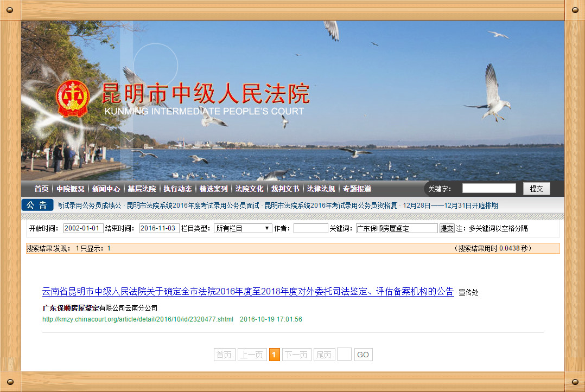Click the page number input box
Viewport: 585px width, 392px height.
pos(344,355)
